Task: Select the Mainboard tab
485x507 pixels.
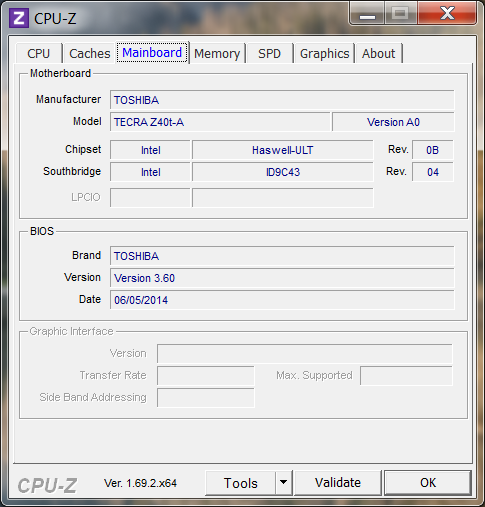Action: [x=152, y=53]
